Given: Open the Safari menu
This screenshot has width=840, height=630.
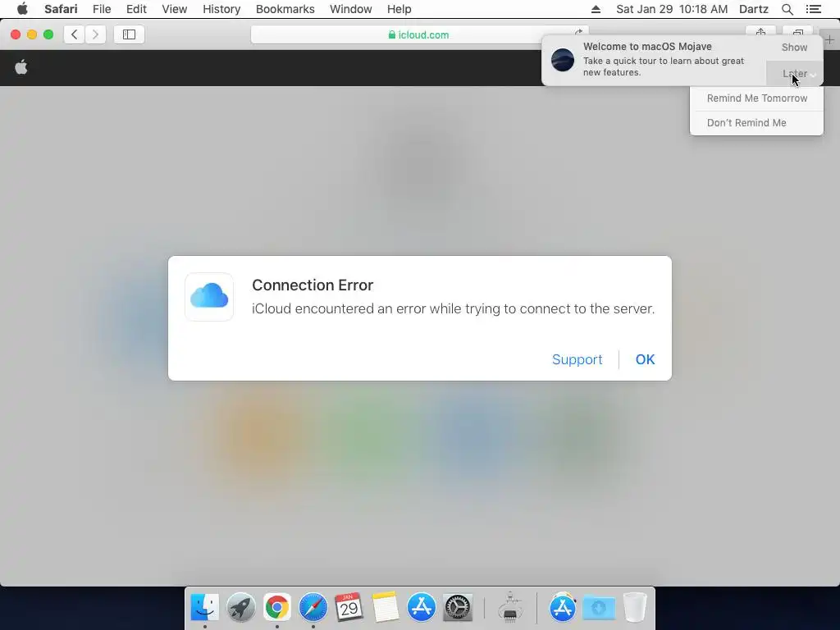Looking at the screenshot, I should click(x=61, y=9).
